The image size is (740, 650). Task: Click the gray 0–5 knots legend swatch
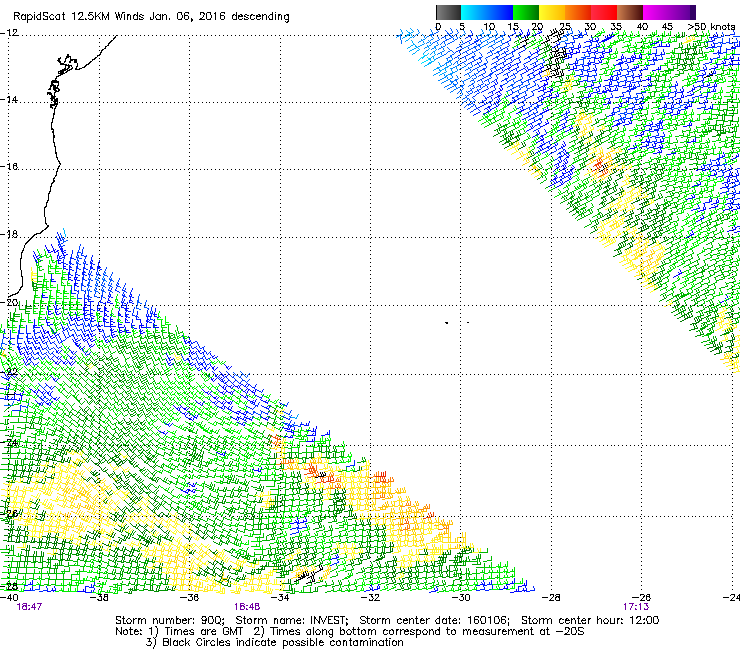448,12
